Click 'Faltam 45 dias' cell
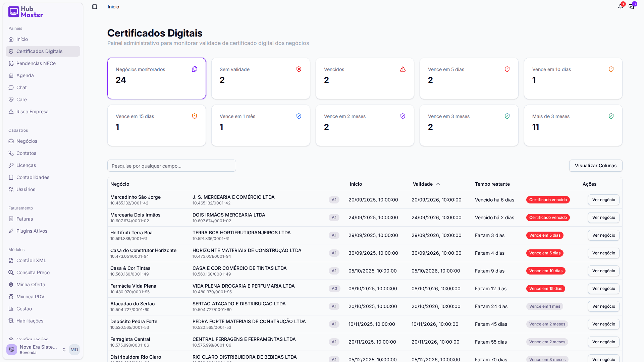The image size is (644, 362). (491, 324)
